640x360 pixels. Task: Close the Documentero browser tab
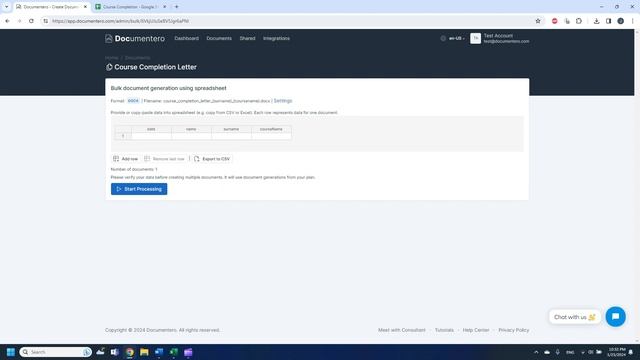pos(85,7)
